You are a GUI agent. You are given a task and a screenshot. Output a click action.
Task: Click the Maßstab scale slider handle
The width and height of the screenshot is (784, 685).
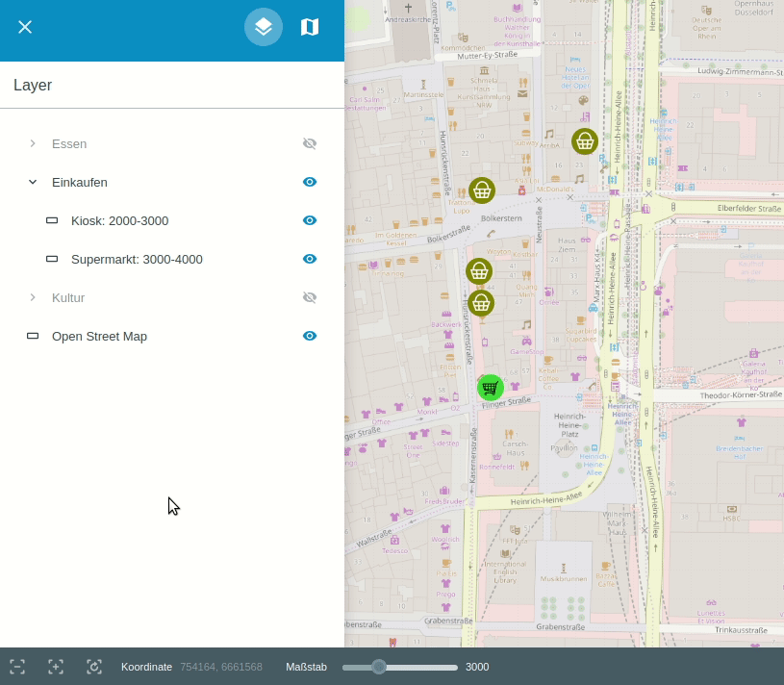pos(379,667)
